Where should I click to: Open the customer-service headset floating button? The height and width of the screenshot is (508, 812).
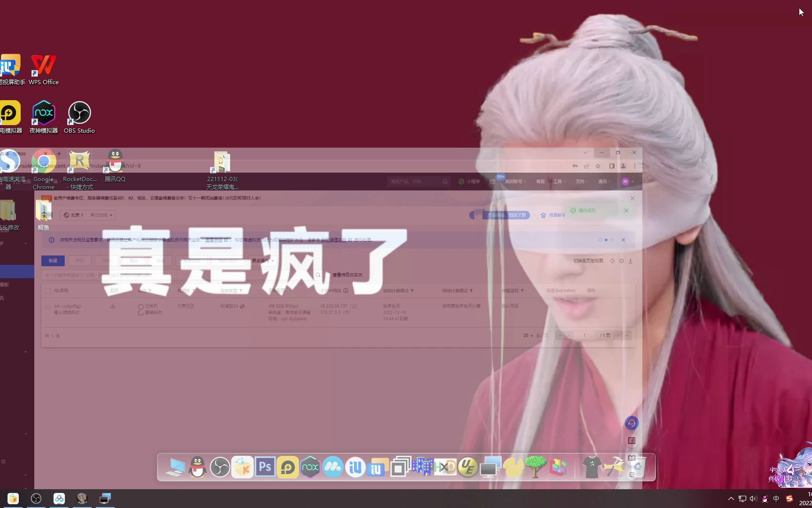pos(632,423)
